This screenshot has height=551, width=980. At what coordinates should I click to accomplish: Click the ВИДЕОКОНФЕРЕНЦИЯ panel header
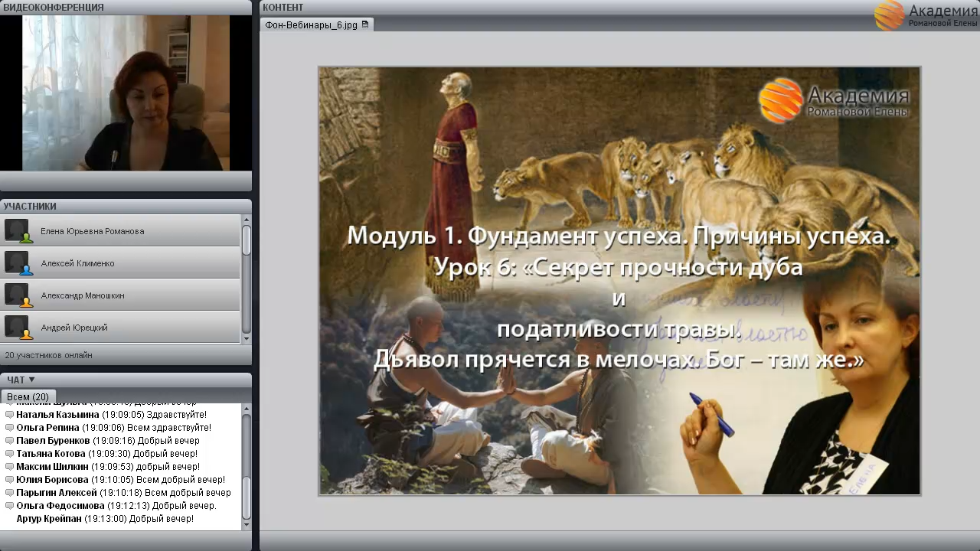[126, 7]
